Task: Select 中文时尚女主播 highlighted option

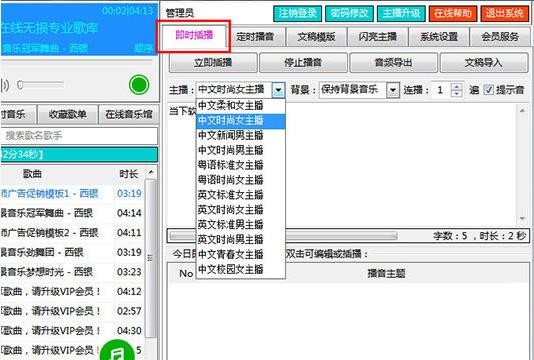Action: click(x=240, y=121)
